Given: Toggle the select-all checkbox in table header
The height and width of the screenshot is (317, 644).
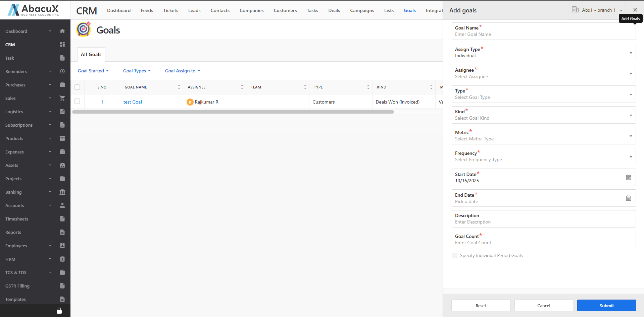Looking at the screenshot, I should 77,87.
